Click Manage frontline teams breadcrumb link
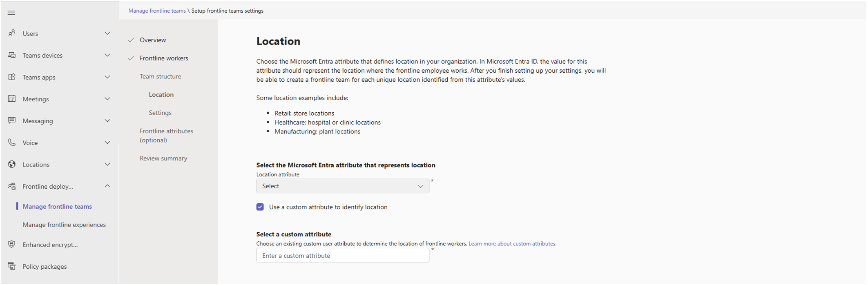Image resolution: width=868 pixels, height=285 pixels. pos(157,11)
